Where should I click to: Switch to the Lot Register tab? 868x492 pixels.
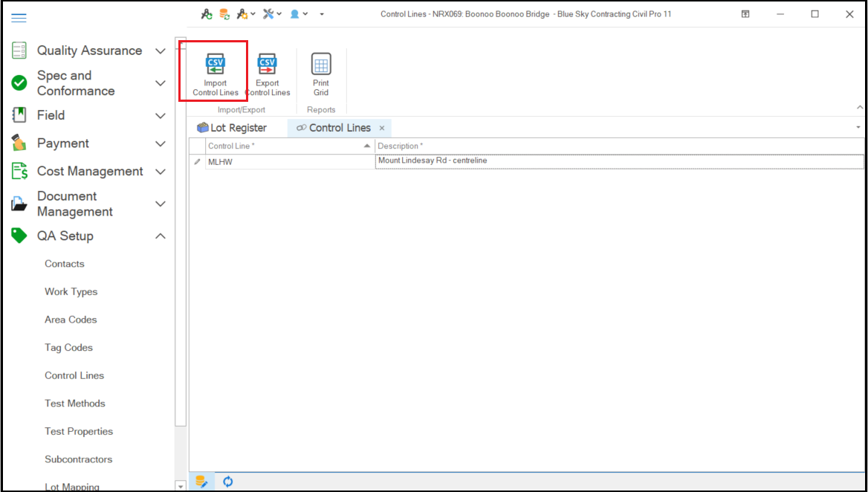pos(232,128)
